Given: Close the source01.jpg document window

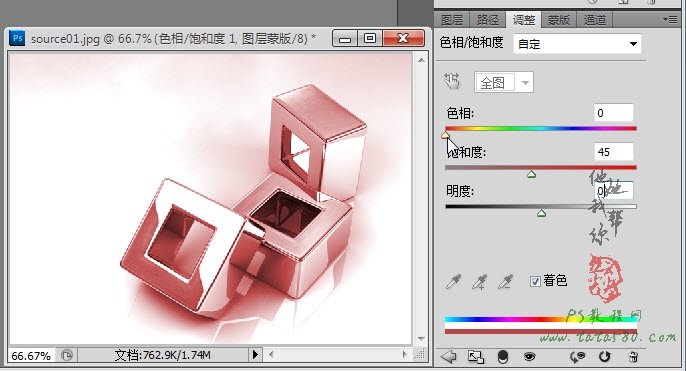Looking at the screenshot, I should [403, 39].
